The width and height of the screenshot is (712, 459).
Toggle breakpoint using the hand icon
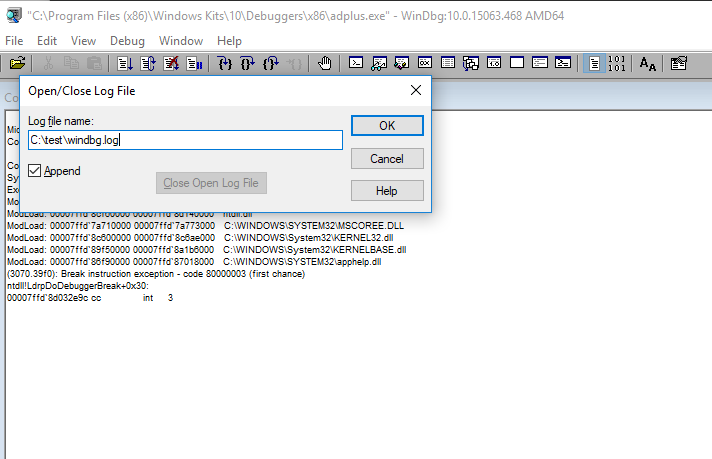pos(325,63)
